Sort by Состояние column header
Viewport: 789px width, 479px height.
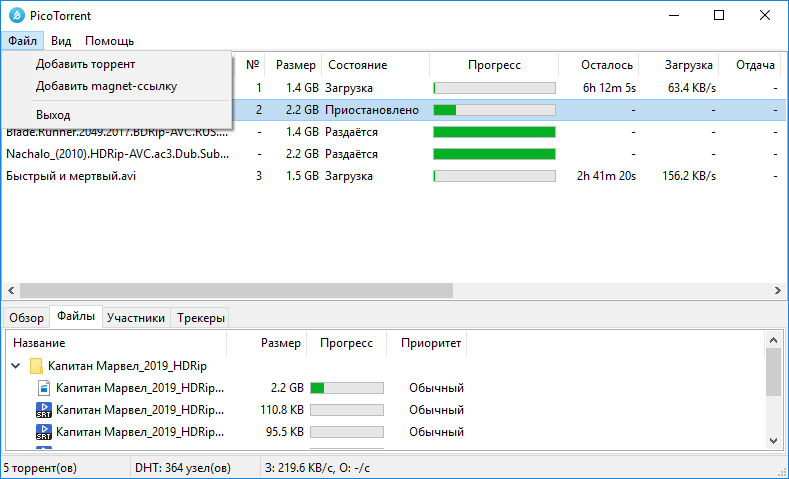point(375,65)
